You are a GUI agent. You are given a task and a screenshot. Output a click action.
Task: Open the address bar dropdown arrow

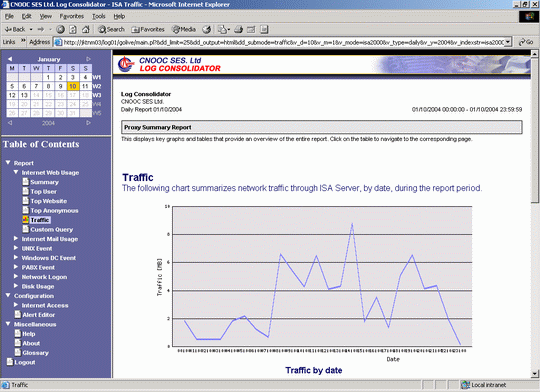[508, 42]
